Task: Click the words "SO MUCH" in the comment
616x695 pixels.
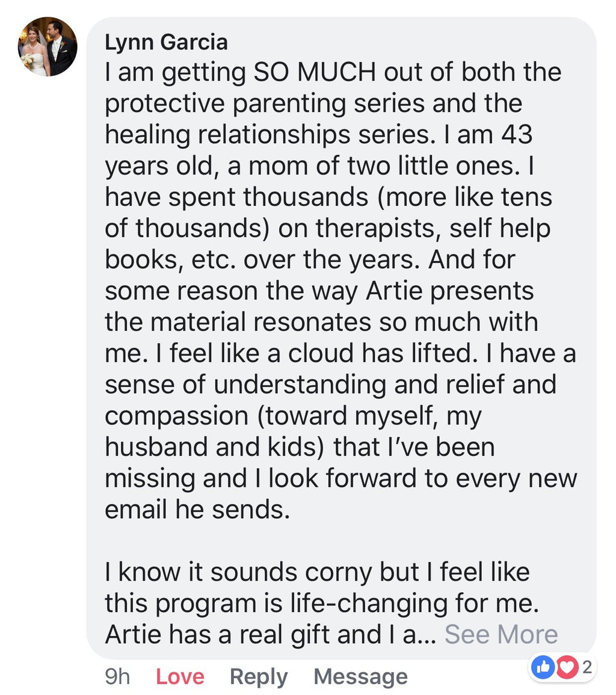Action: (315, 72)
